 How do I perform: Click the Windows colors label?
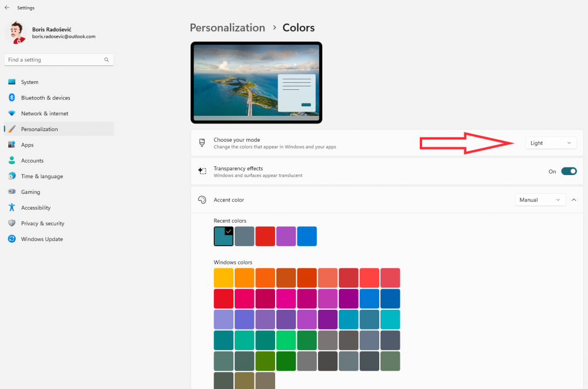(233, 262)
